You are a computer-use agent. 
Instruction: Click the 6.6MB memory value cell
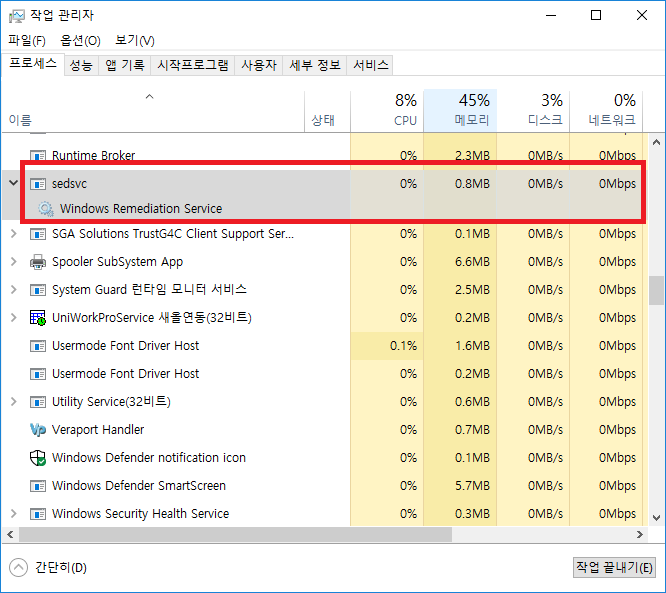[x=460, y=262]
